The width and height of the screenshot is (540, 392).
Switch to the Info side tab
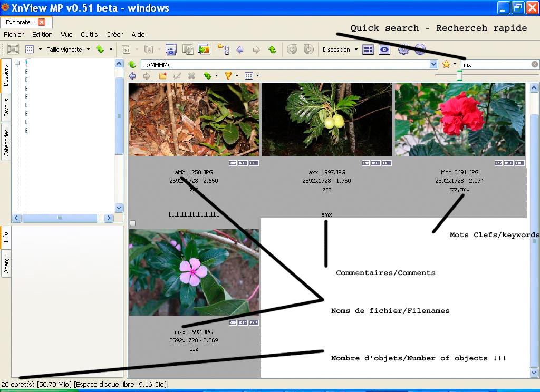pyautogui.click(x=6, y=237)
